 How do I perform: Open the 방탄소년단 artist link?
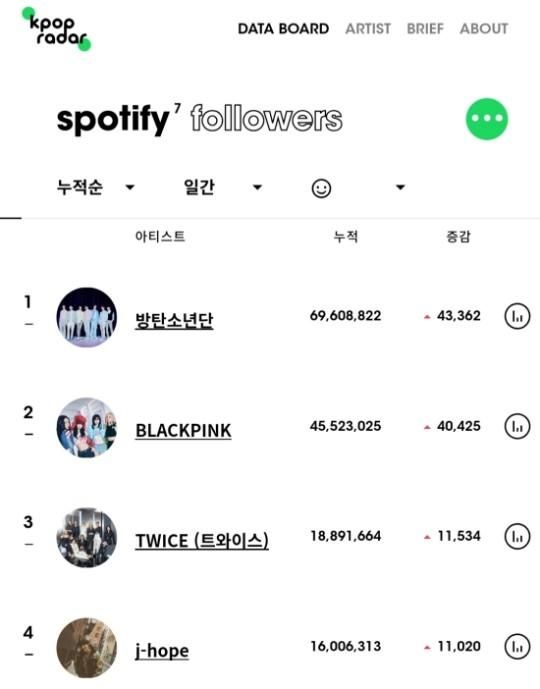pos(174,321)
